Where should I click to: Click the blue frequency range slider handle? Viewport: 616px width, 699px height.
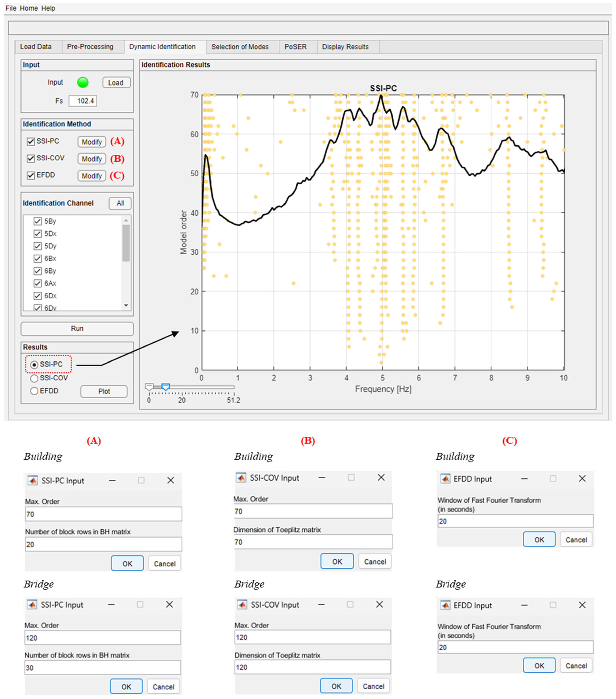[166, 387]
